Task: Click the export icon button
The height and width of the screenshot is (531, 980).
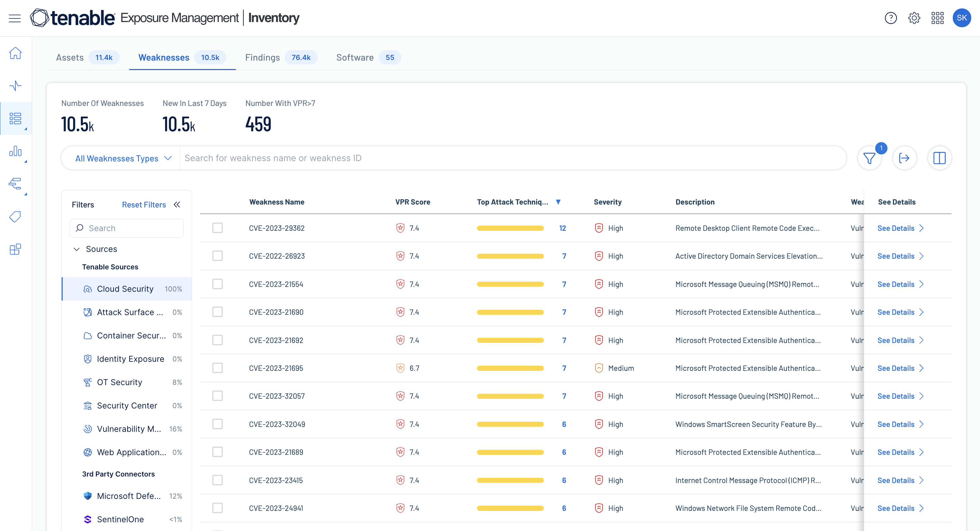Action: point(904,158)
